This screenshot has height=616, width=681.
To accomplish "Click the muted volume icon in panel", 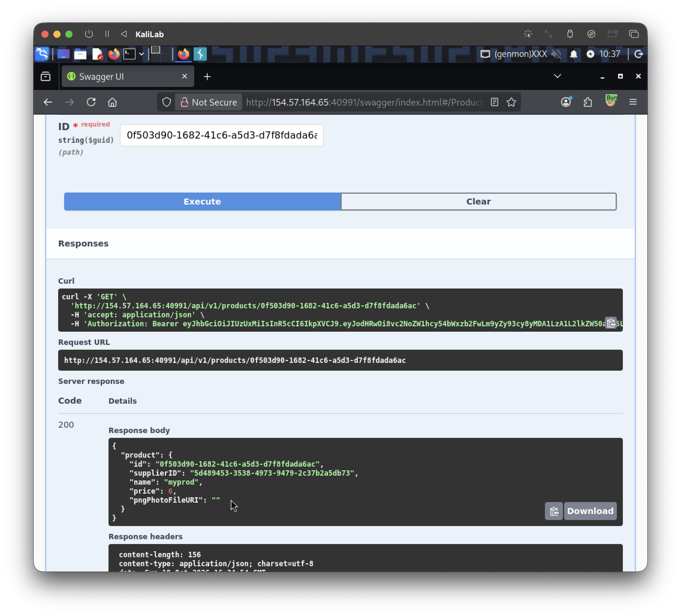I will click(556, 54).
